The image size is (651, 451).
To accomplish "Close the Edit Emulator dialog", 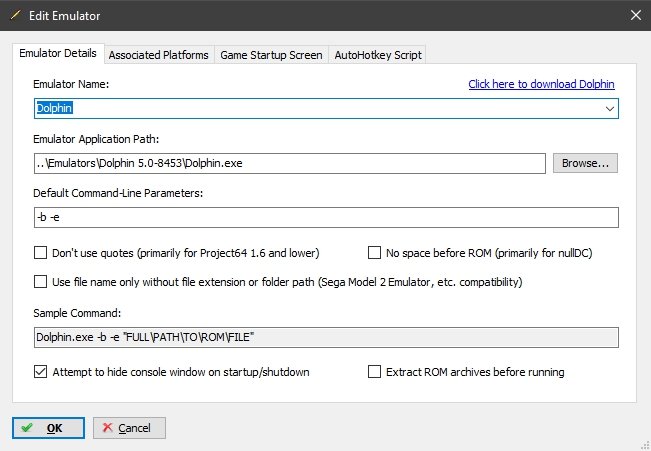I will point(635,15).
